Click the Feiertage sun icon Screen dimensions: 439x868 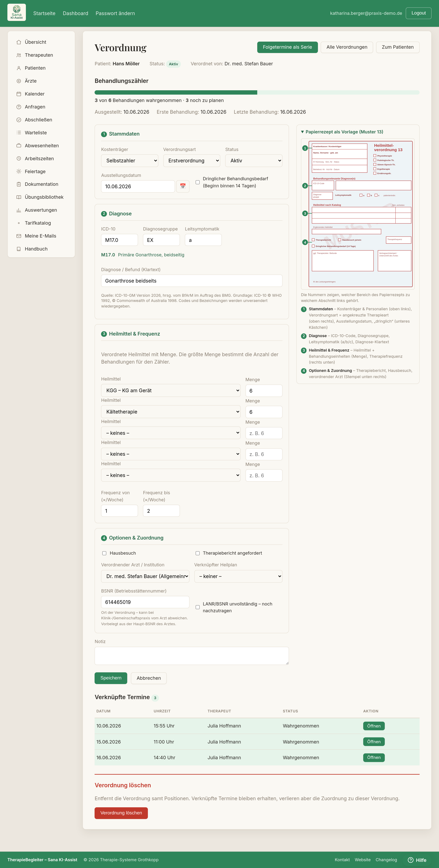19,171
